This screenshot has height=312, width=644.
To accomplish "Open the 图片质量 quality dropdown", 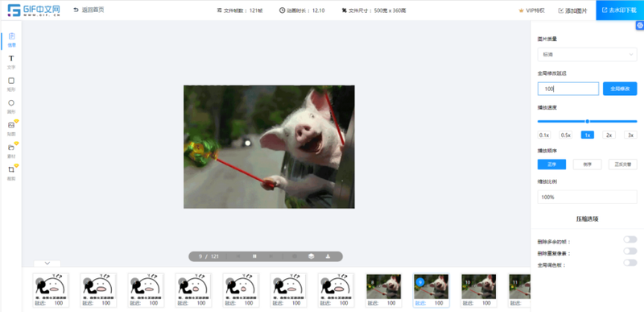I will click(x=587, y=54).
